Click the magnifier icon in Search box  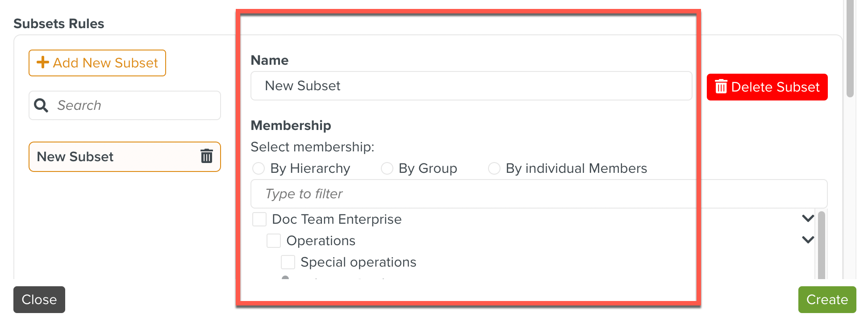tap(41, 105)
